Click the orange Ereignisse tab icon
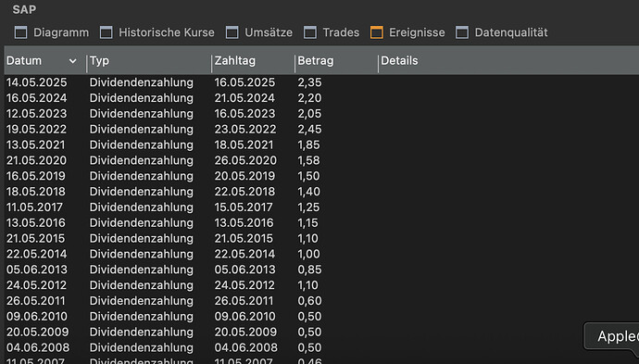 point(377,32)
